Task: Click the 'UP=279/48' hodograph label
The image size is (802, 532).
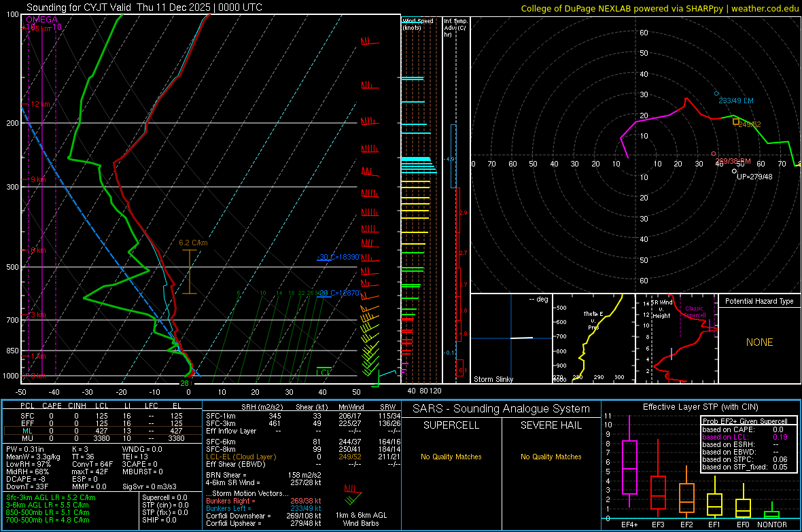Action: (x=754, y=177)
